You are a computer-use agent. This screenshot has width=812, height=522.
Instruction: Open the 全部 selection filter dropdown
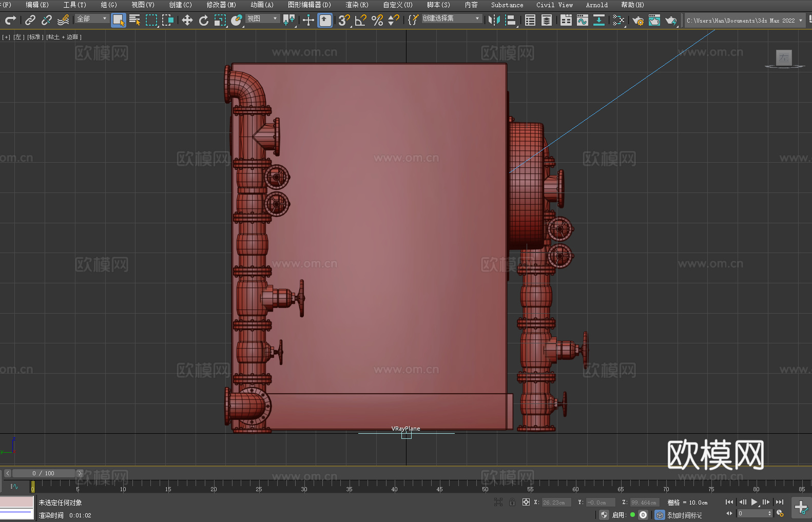pos(92,18)
